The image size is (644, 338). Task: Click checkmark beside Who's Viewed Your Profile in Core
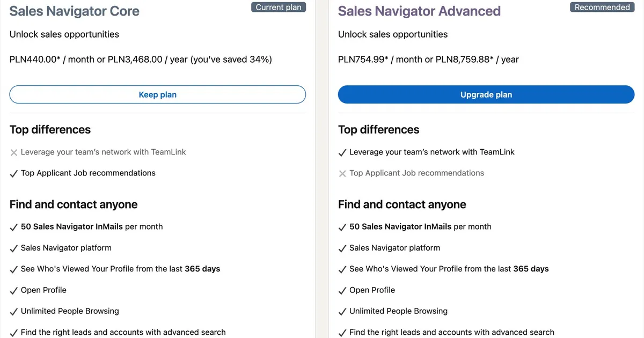pos(14,269)
